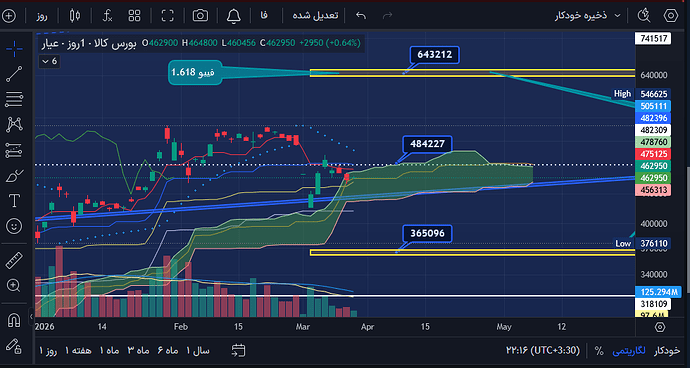Click the High 546625 price tag
Image resolution: width=690 pixels, height=368 pixels.
coord(642,94)
